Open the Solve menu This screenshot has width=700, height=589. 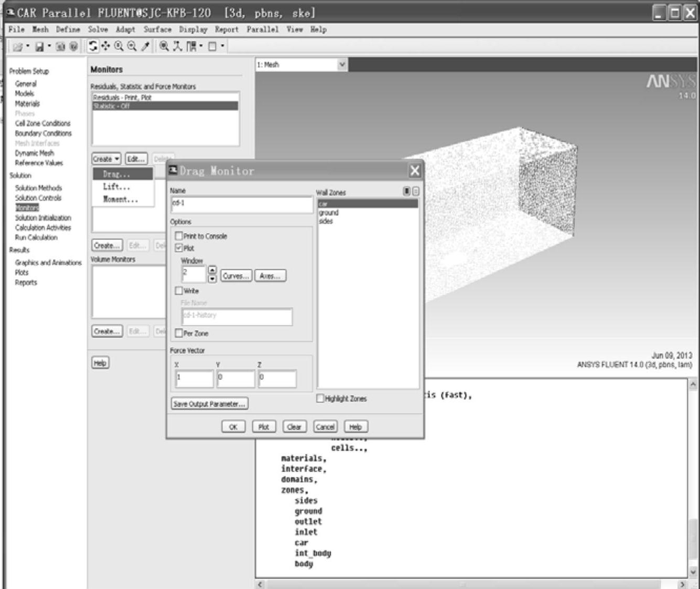(x=98, y=29)
